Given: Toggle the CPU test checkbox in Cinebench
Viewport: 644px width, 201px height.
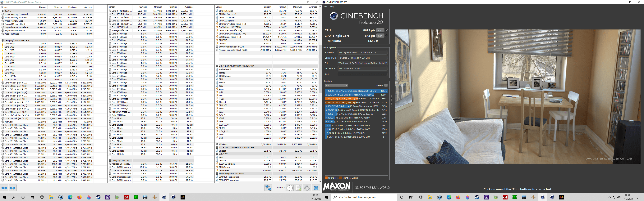Looking at the screenshot, I should 387,30.
